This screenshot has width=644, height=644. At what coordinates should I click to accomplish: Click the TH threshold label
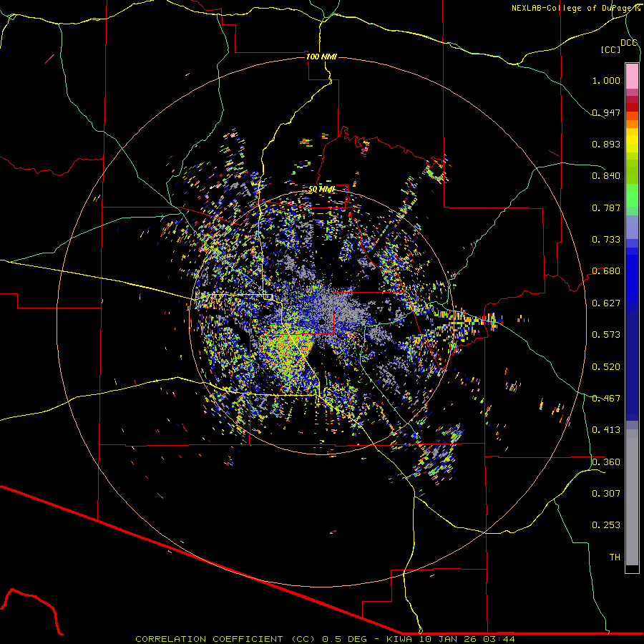coord(615,557)
